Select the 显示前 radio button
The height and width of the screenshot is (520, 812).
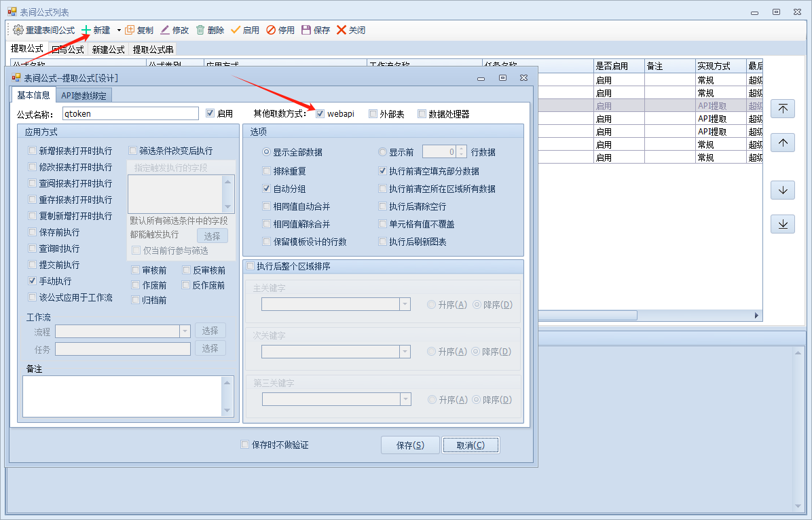click(383, 152)
